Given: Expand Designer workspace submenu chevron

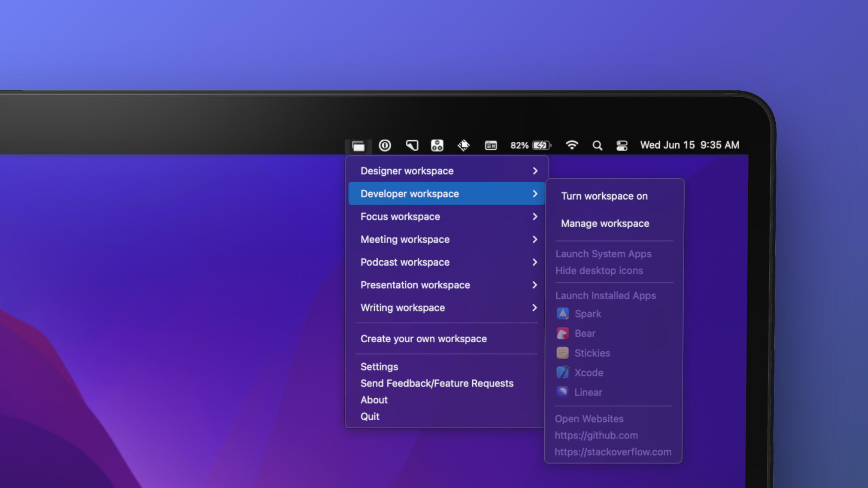Looking at the screenshot, I should [x=535, y=171].
